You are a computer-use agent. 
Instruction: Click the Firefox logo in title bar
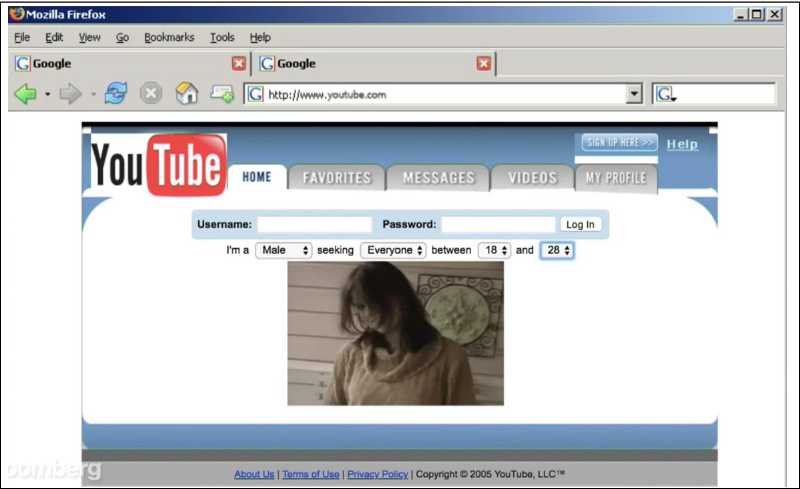pos(17,14)
